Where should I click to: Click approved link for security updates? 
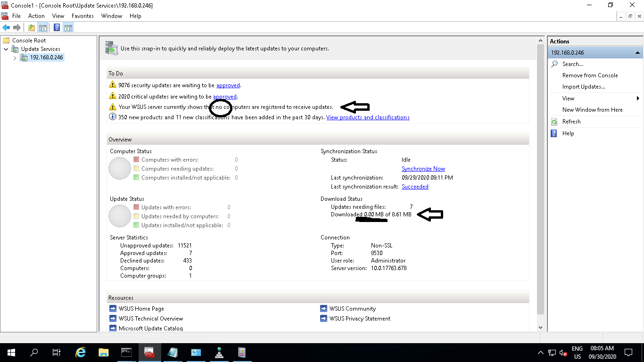coord(228,85)
